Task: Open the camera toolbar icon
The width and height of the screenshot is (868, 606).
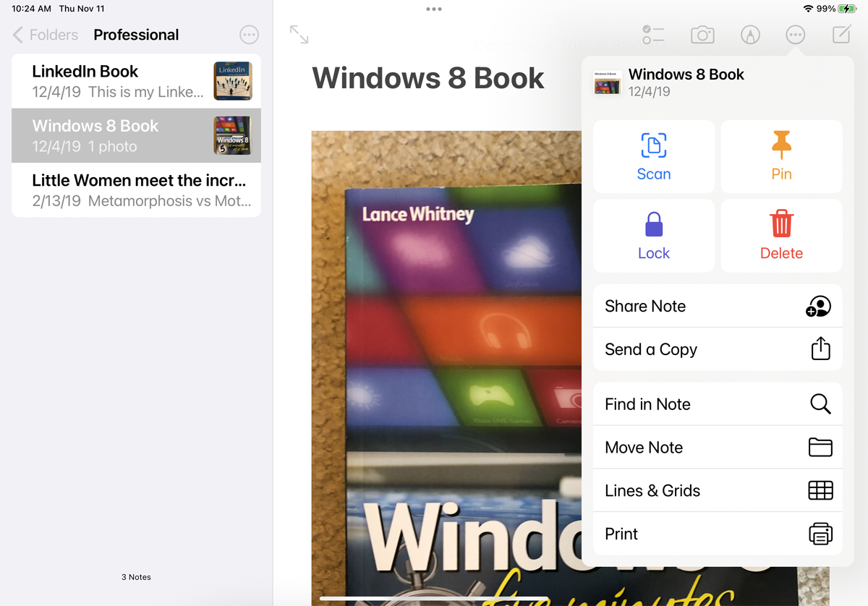Action: pos(702,35)
